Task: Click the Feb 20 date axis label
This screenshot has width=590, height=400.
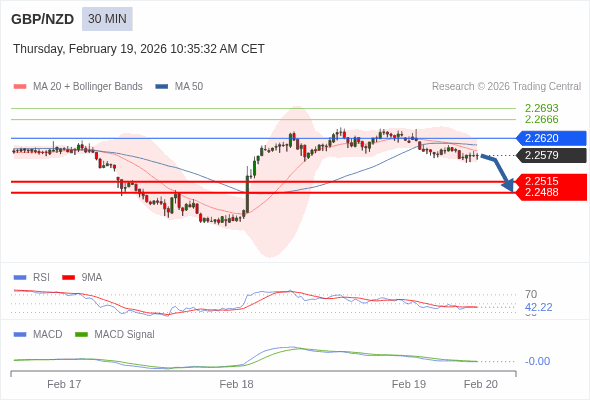Action: click(481, 384)
